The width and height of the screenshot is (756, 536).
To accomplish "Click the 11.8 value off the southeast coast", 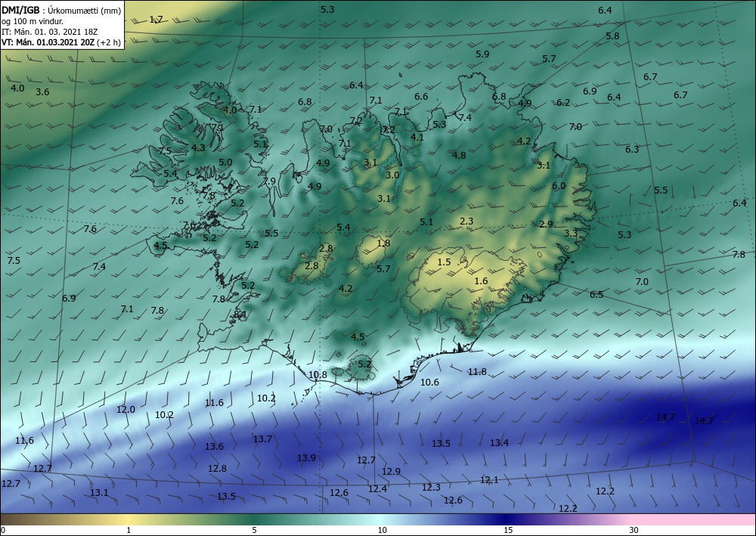I will coord(477,372).
